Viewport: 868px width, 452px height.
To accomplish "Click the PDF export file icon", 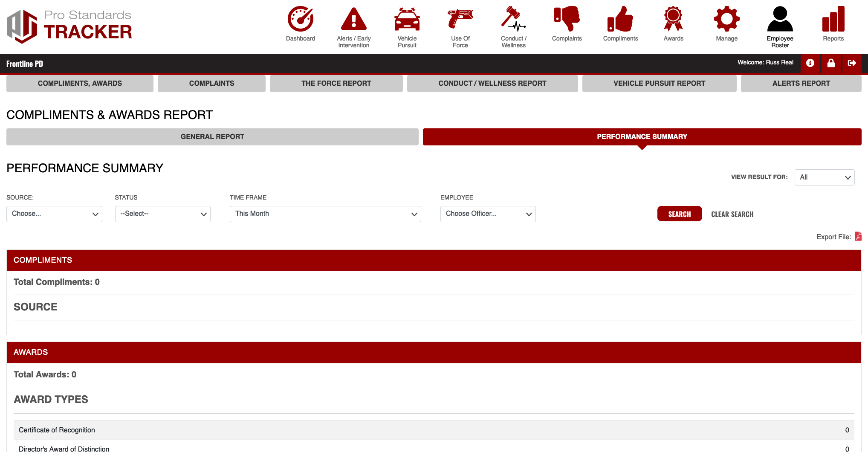I will (858, 236).
